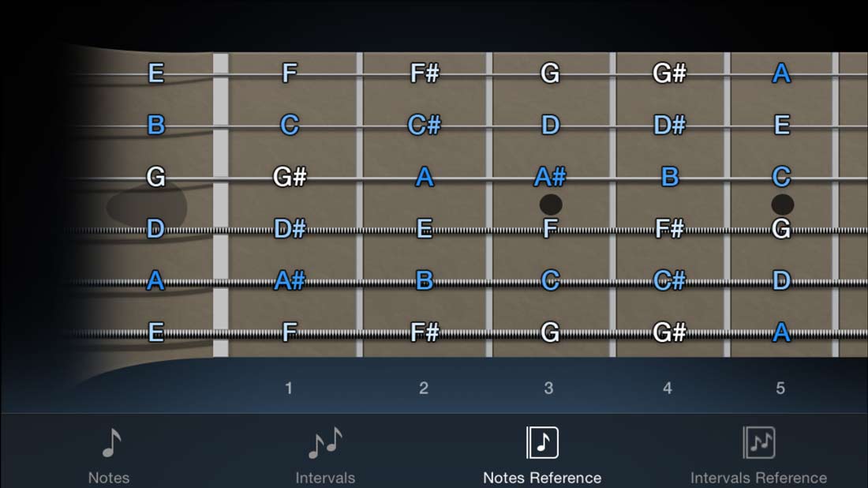
Task: Tap F# on D string fret 4
Action: pyautogui.click(x=670, y=229)
